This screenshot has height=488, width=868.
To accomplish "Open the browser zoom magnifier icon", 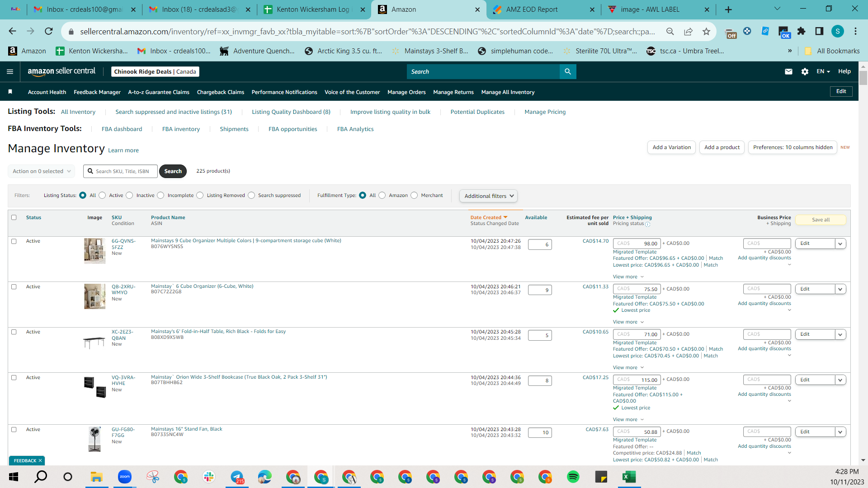I will pyautogui.click(x=670, y=31).
